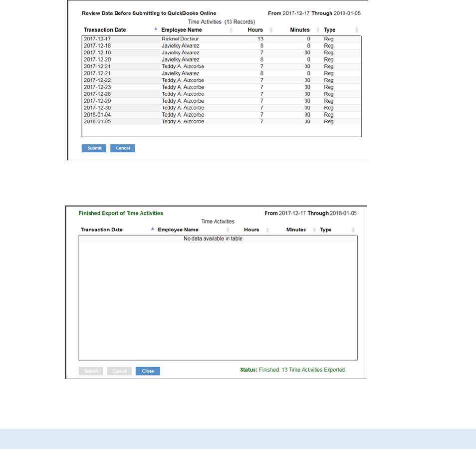Click Type header in finished export table

point(326,230)
